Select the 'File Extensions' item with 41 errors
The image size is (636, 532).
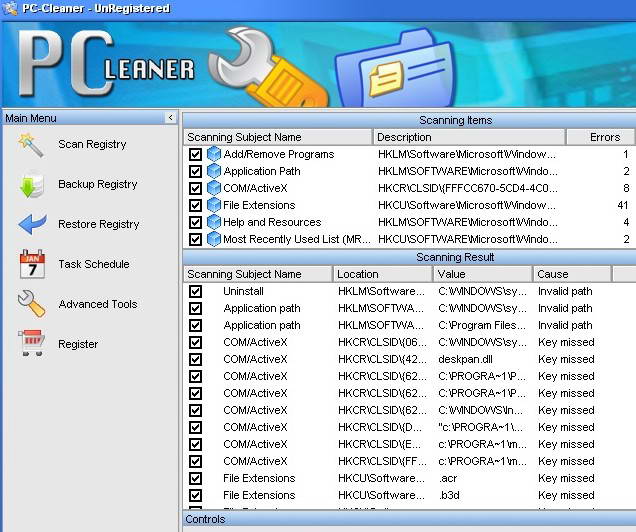tap(259, 206)
